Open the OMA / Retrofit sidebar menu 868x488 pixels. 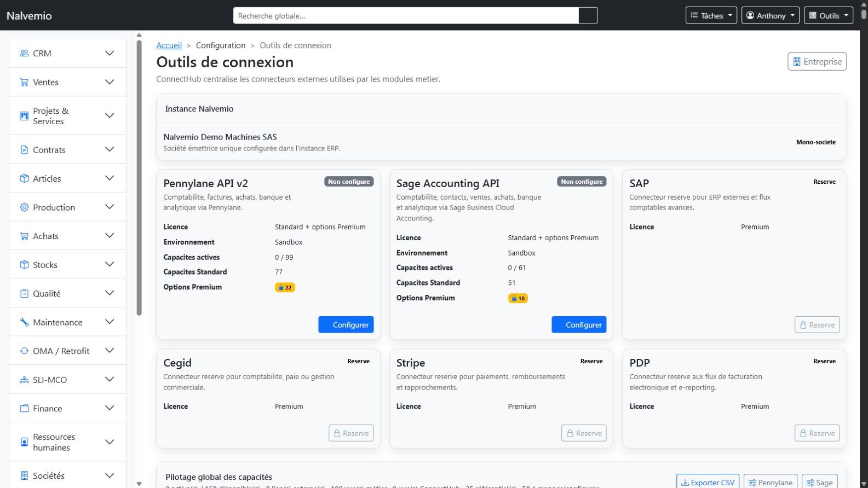[x=67, y=351]
